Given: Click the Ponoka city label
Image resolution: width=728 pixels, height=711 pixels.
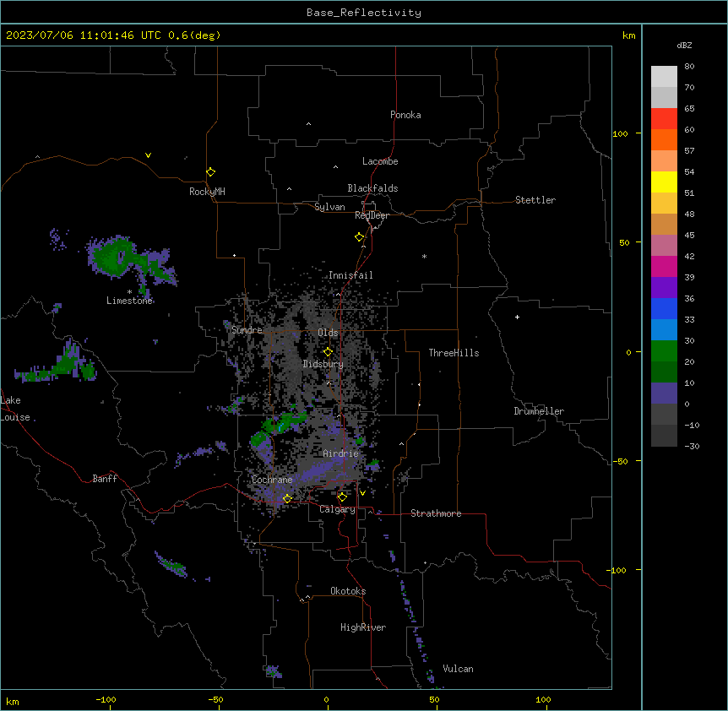Looking at the screenshot, I should (x=405, y=115).
